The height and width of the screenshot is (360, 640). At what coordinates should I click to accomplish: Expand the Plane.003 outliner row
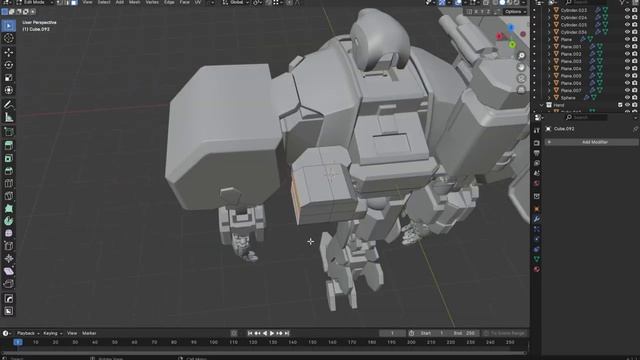click(x=549, y=62)
